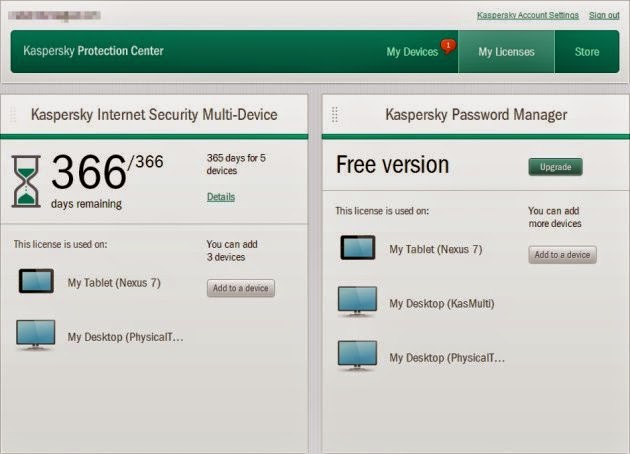Click the Upgrade button for Password Manager
630x454 pixels.
point(555,167)
